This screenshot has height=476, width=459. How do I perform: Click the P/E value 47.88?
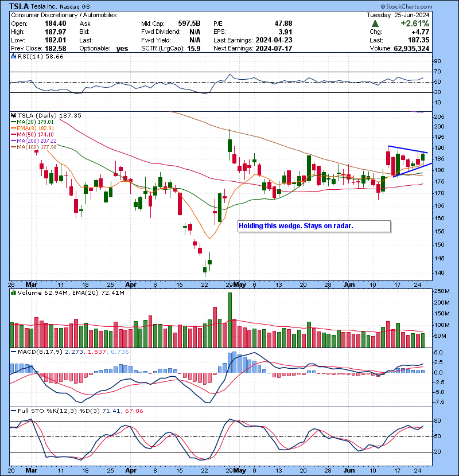(283, 24)
